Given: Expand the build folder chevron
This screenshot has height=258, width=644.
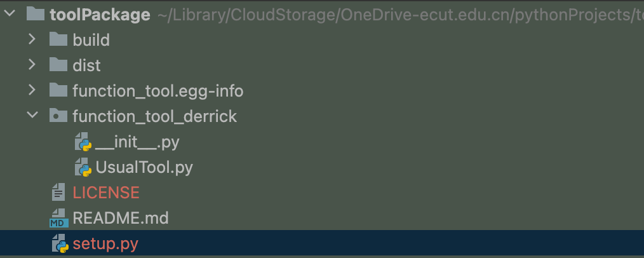Looking at the screenshot, I should [32, 39].
